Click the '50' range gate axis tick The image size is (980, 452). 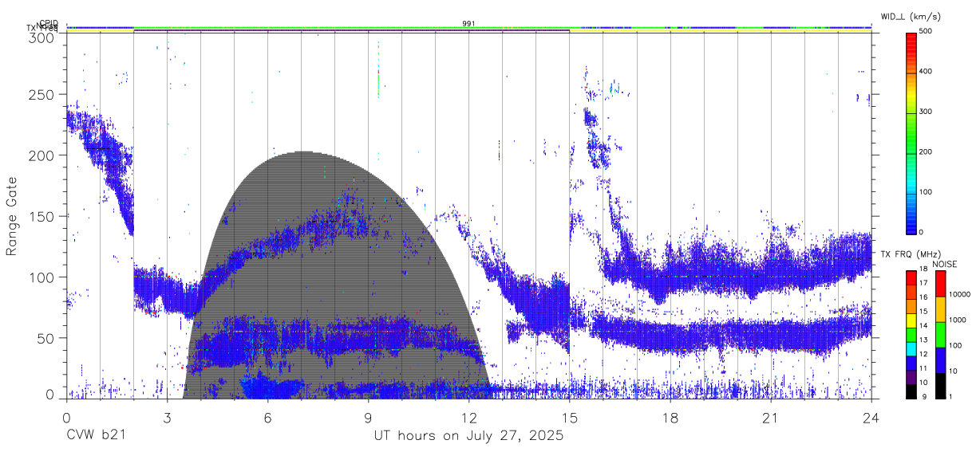tap(45, 338)
